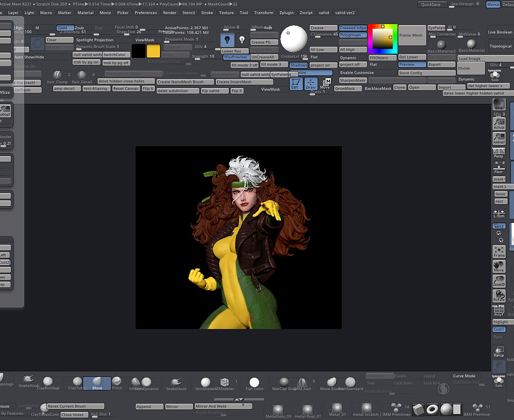Select the Pinch brush
Image resolution: width=514 pixels, height=420 pixels.
(117, 383)
